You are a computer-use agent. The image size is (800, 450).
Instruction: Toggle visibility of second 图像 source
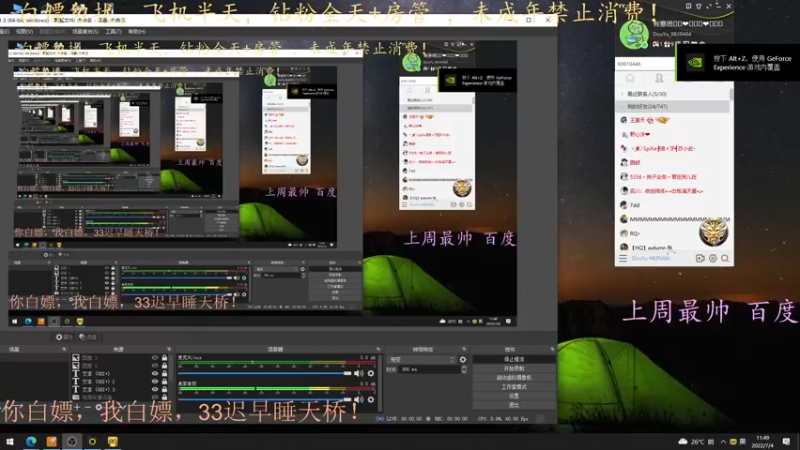(x=155, y=365)
